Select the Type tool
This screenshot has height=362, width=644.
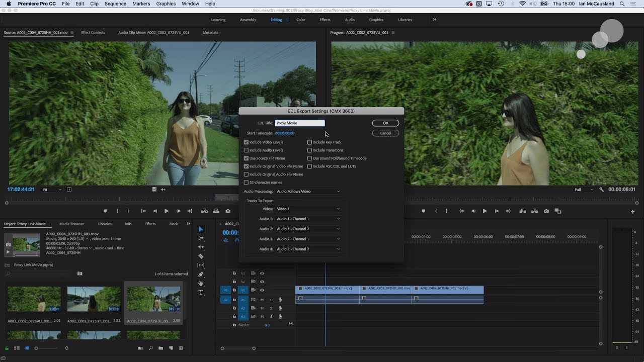[x=201, y=292]
